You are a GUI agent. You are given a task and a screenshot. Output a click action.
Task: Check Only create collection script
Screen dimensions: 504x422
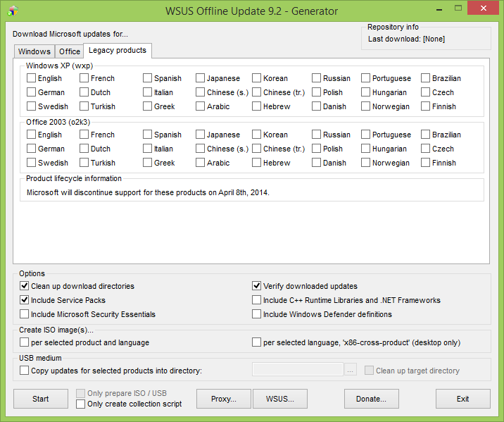(81, 404)
